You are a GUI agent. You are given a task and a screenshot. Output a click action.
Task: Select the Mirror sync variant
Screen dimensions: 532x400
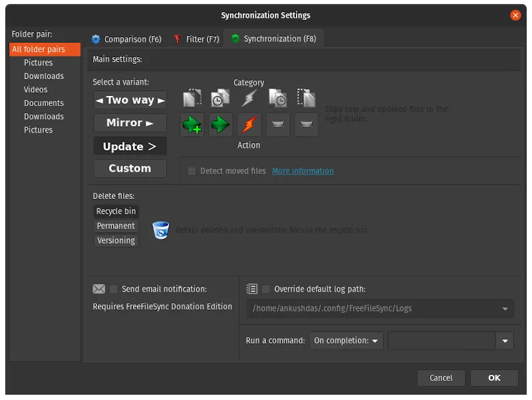[x=130, y=123]
